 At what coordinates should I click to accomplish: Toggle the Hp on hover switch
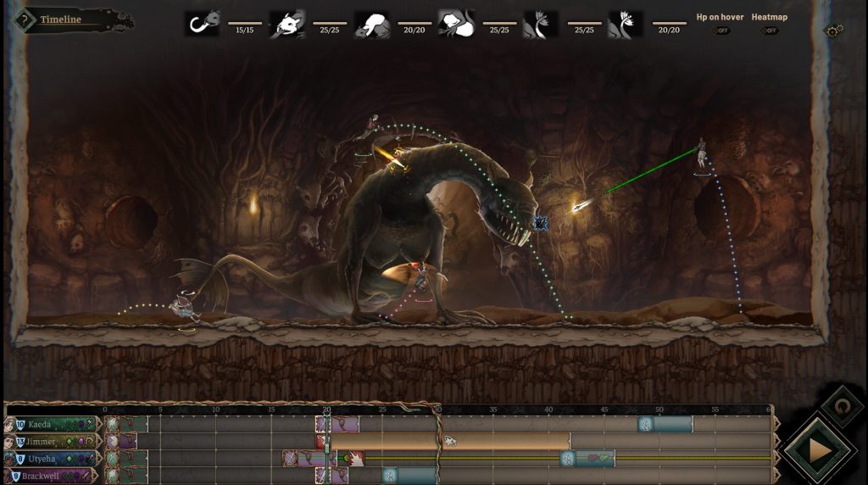[x=721, y=31]
